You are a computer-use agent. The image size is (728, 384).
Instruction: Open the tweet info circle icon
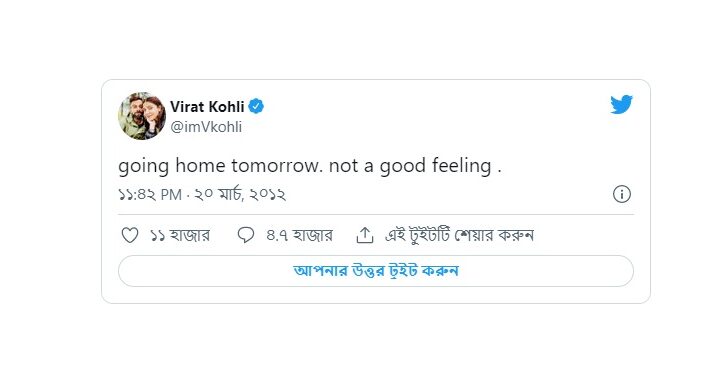tap(622, 194)
